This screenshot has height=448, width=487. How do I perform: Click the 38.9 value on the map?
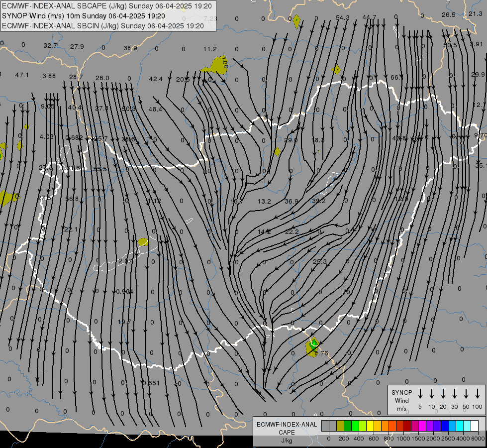[x=130, y=48]
